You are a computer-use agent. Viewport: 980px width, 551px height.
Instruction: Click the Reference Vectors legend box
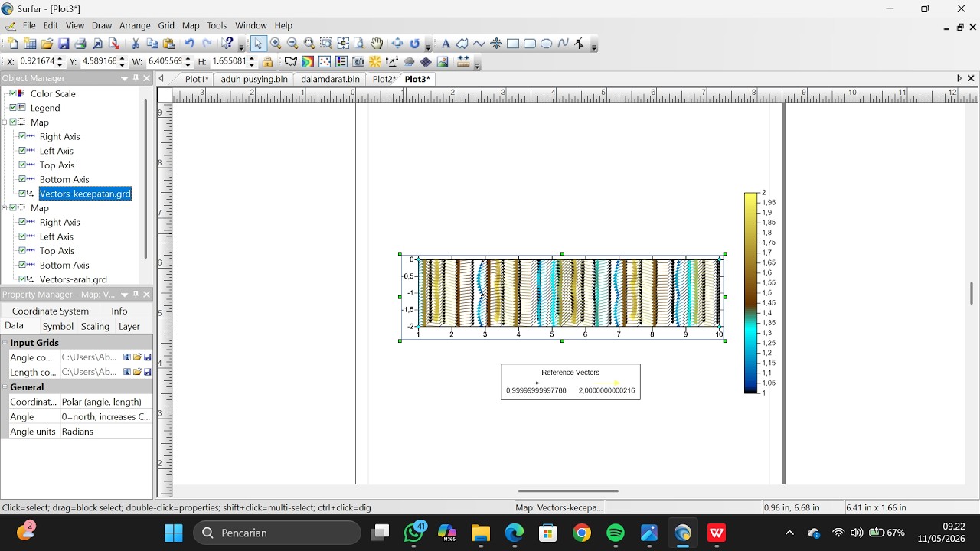[570, 382]
